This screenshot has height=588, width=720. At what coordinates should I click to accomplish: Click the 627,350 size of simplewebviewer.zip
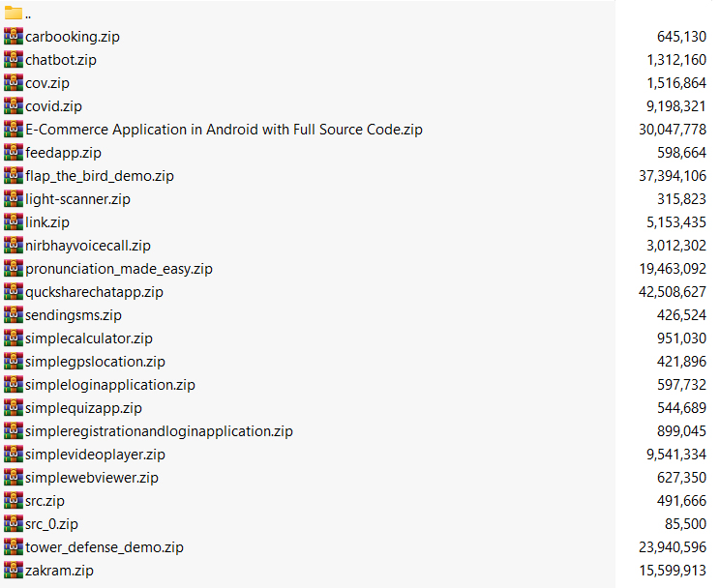(x=681, y=478)
